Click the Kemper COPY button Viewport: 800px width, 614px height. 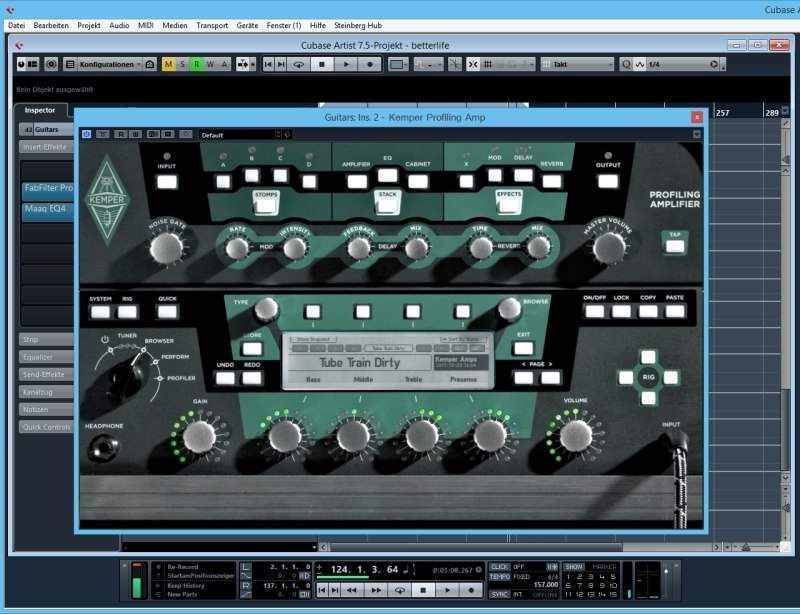[648, 311]
